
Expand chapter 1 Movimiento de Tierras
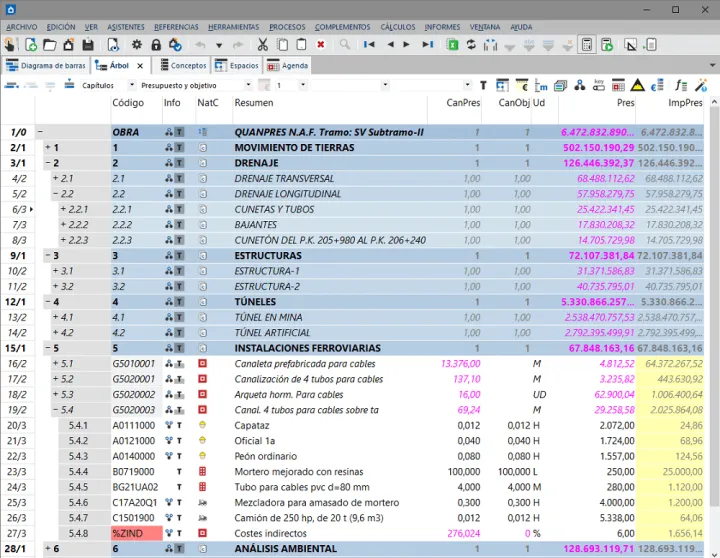coord(47,147)
